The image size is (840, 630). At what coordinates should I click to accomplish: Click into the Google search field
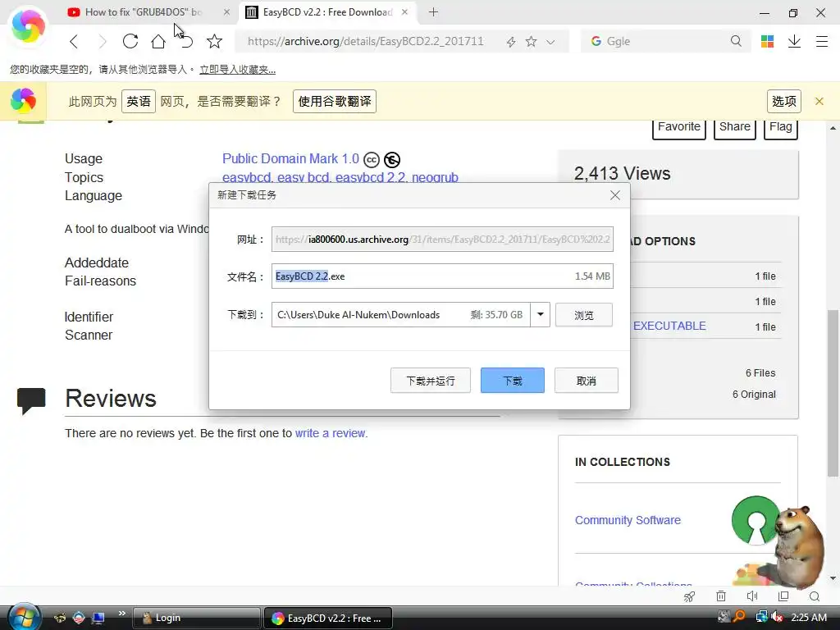tap(664, 41)
